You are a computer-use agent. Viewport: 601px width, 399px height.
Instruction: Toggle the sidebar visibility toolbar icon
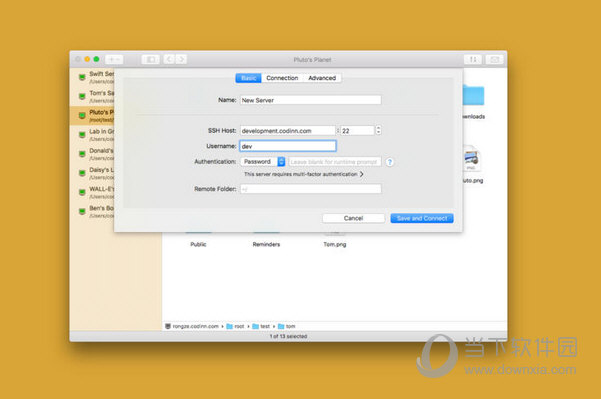pos(151,59)
